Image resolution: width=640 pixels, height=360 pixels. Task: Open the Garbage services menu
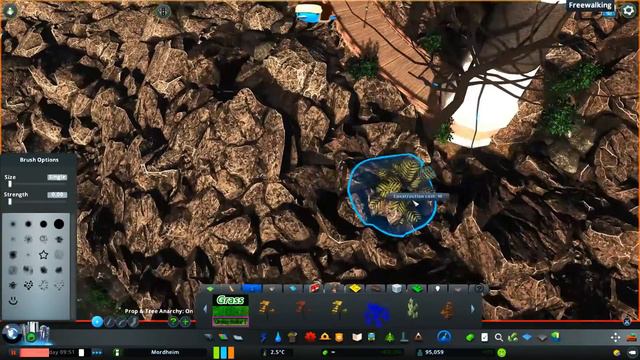tap(292, 338)
